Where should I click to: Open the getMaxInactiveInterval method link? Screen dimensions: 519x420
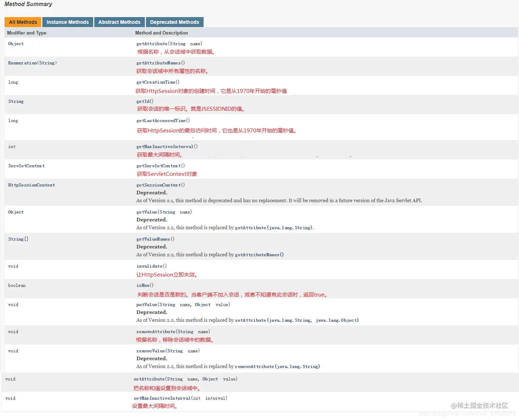tap(165, 147)
